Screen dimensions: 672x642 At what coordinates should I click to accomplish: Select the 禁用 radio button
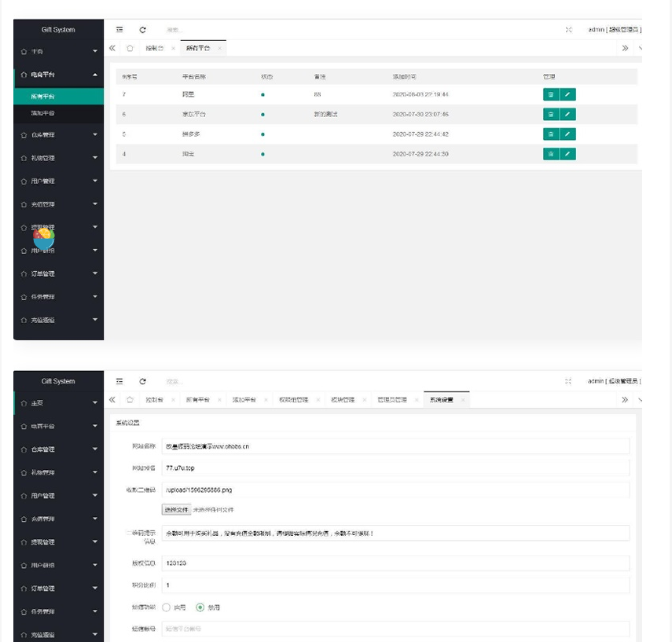200,607
